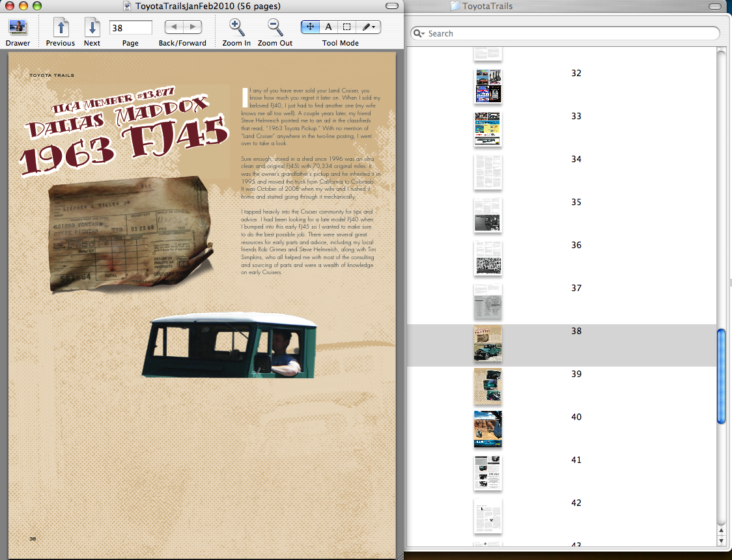Select the rectangular Select tool mode
The height and width of the screenshot is (560, 732).
(x=347, y=27)
